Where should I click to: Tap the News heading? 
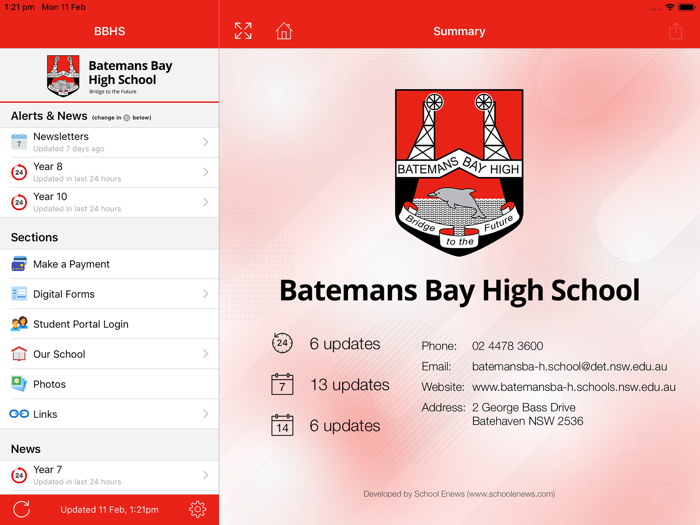point(25,449)
